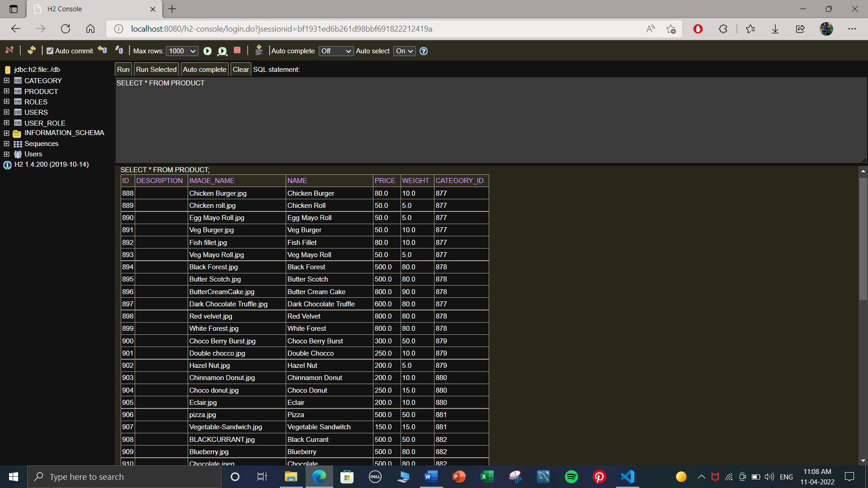Viewport: 868px width, 488px height.
Task: Open the command history icon
Action: pos(259,50)
